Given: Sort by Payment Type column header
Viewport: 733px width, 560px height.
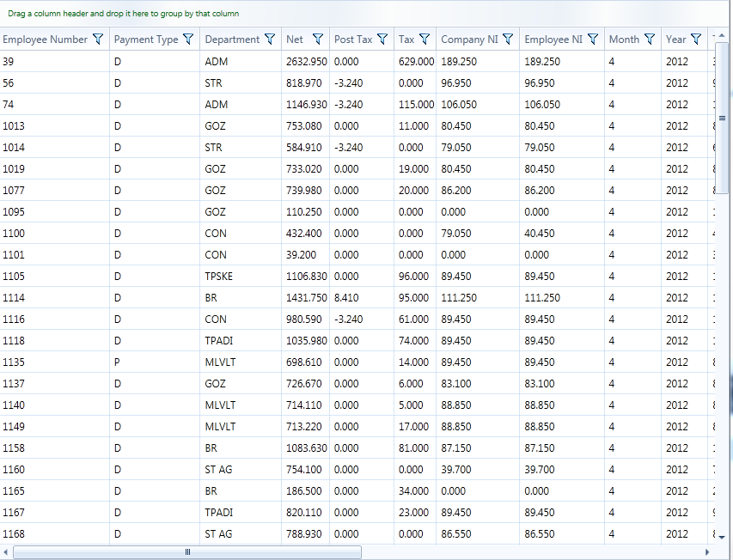Looking at the screenshot, I should [x=146, y=40].
